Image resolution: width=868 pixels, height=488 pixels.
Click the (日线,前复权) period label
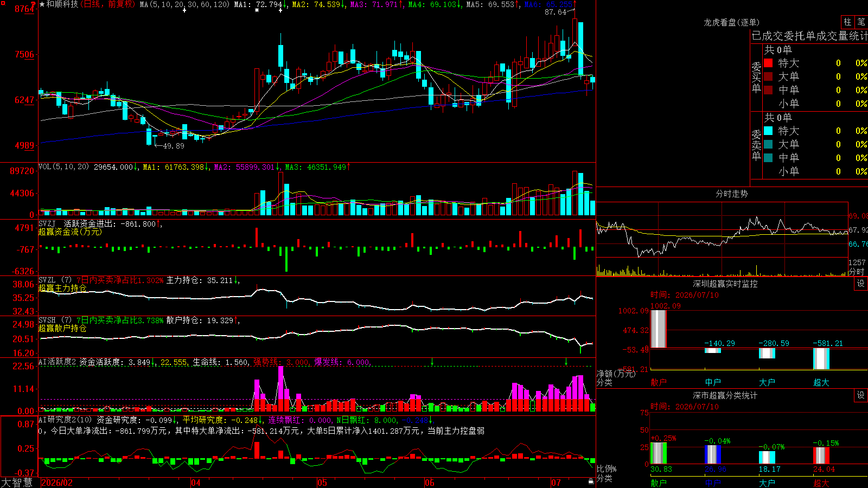point(107,4)
